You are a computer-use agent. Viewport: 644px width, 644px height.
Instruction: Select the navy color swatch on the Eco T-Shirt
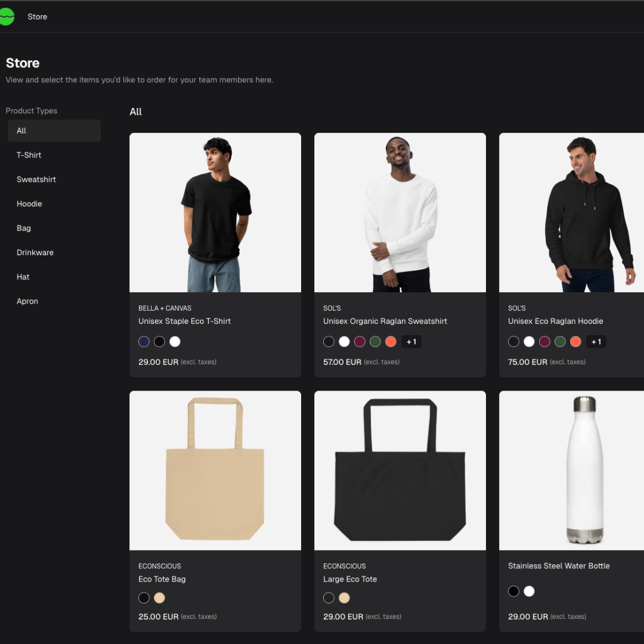(x=144, y=342)
